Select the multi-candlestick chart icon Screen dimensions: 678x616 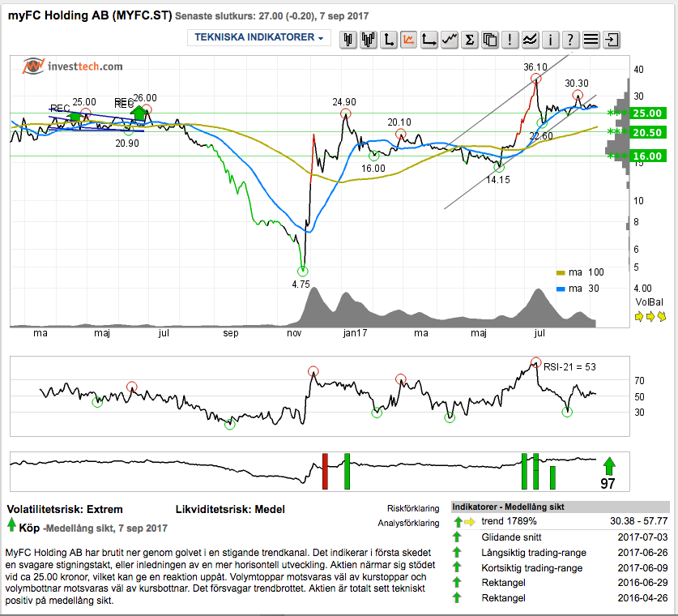[x=369, y=40]
